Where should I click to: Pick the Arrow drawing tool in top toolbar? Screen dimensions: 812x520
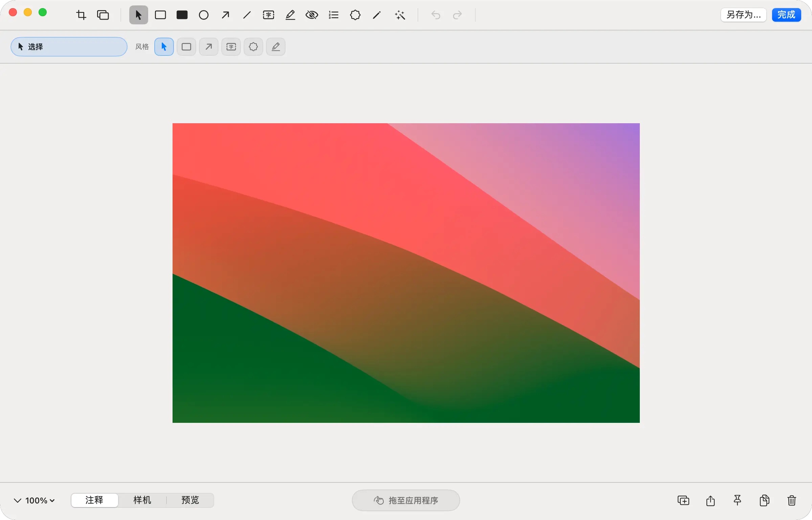click(x=225, y=15)
